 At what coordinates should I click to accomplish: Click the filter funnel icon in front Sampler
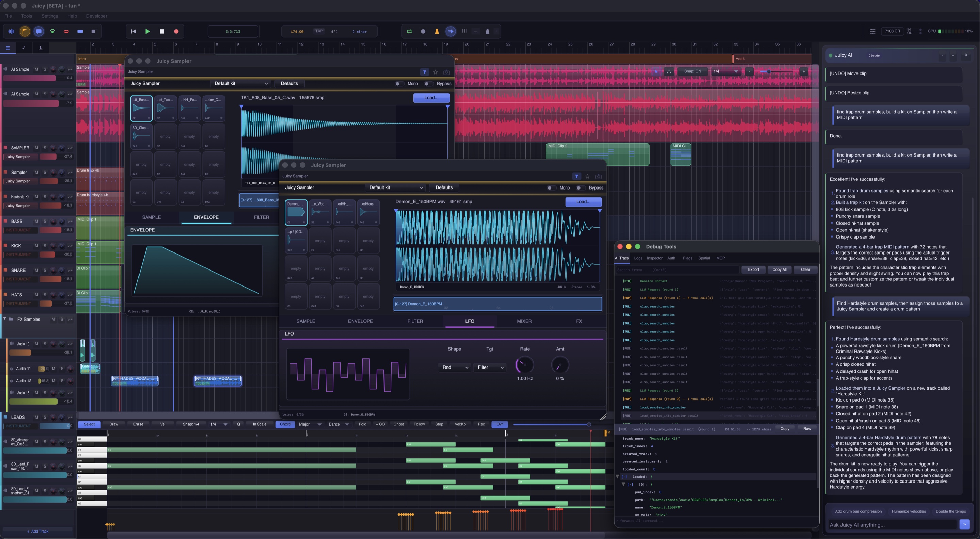pyautogui.click(x=577, y=177)
